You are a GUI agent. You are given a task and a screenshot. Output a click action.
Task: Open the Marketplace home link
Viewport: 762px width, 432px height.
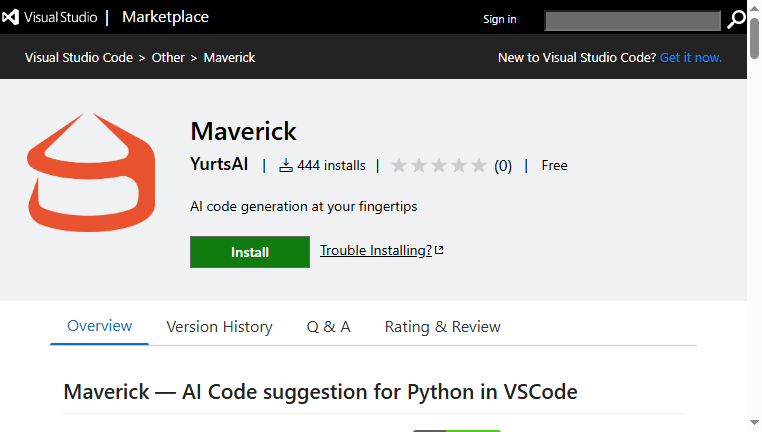pyautogui.click(x=165, y=17)
